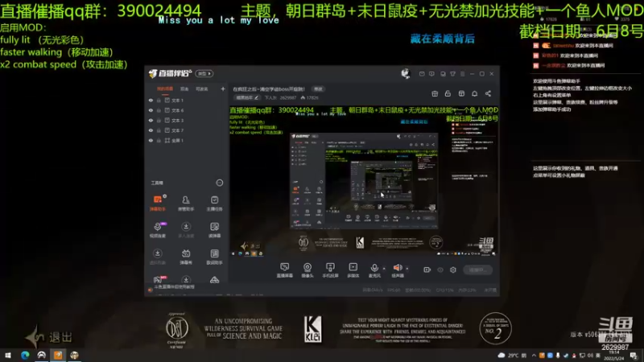Click the 修改 button next to stream title
The width and height of the screenshot is (644, 362).
coord(318,89)
